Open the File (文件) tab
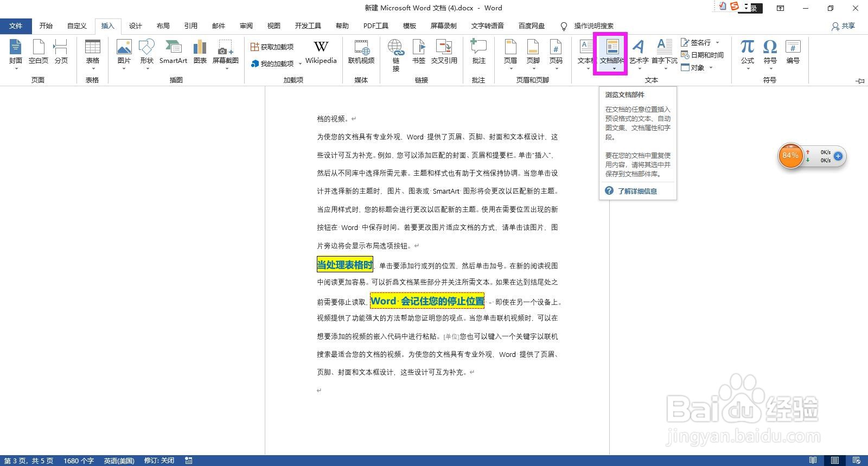 point(16,25)
